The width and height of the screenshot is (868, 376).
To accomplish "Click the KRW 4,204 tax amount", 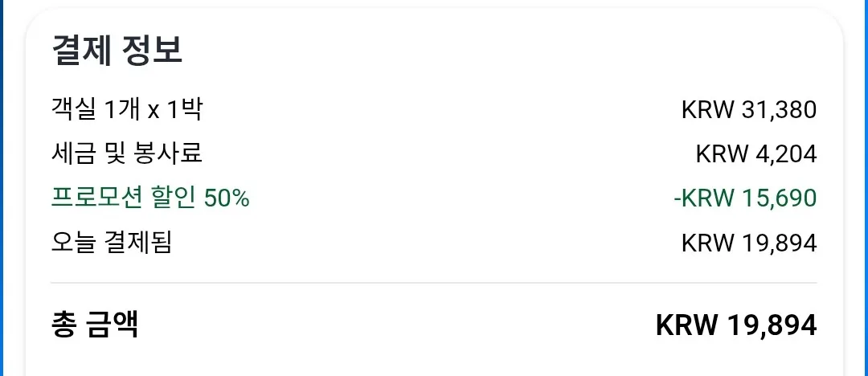I will click(x=756, y=154).
